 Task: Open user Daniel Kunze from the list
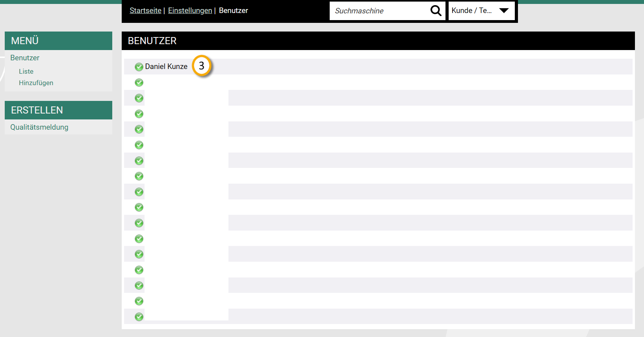pyautogui.click(x=166, y=67)
